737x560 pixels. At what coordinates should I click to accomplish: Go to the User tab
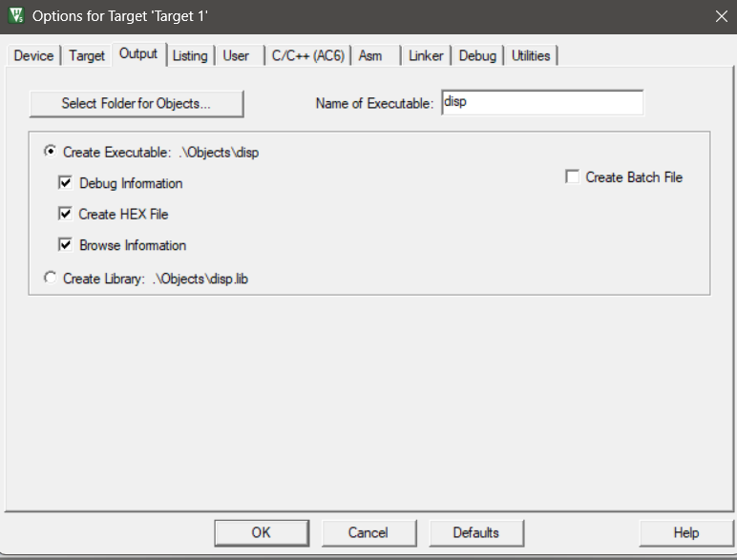(x=236, y=56)
